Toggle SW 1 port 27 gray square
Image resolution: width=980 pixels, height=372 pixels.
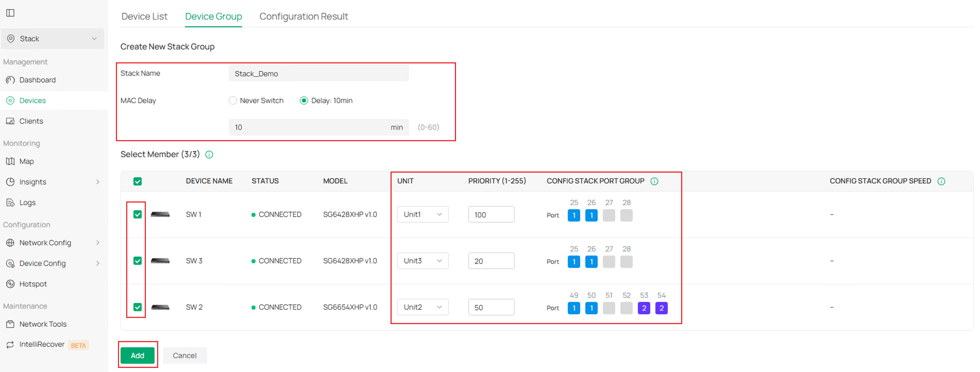pyautogui.click(x=609, y=215)
